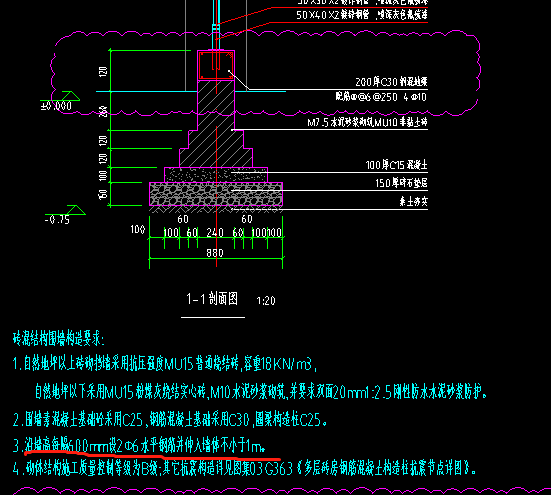The height and width of the screenshot is (495, 551).
Task: Select the '1:20' scale text
Action: [266, 301]
